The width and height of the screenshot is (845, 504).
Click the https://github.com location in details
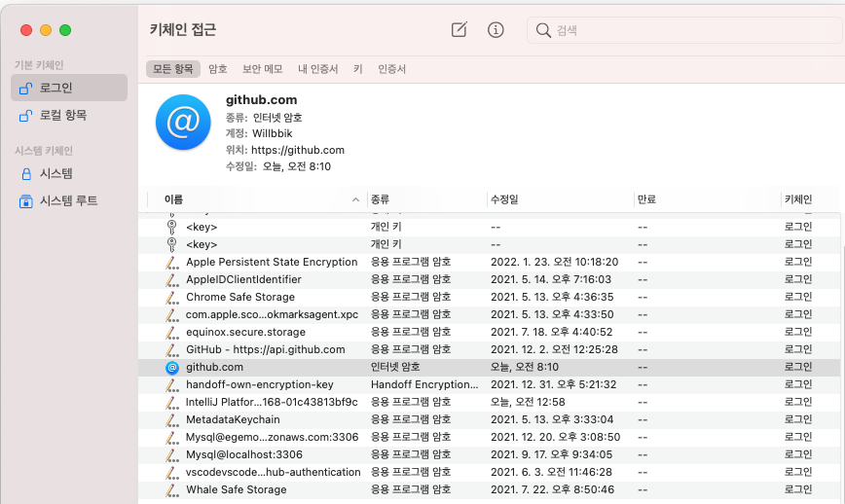click(x=298, y=150)
